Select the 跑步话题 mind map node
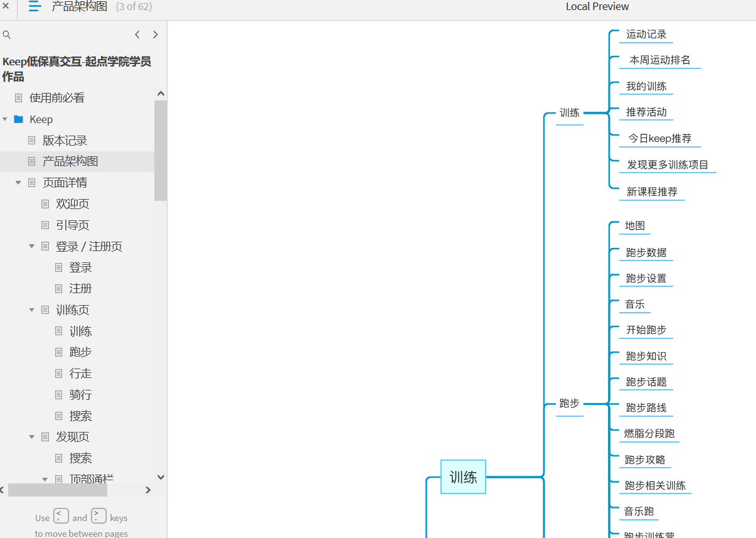756x538 pixels. pos(646,382)
